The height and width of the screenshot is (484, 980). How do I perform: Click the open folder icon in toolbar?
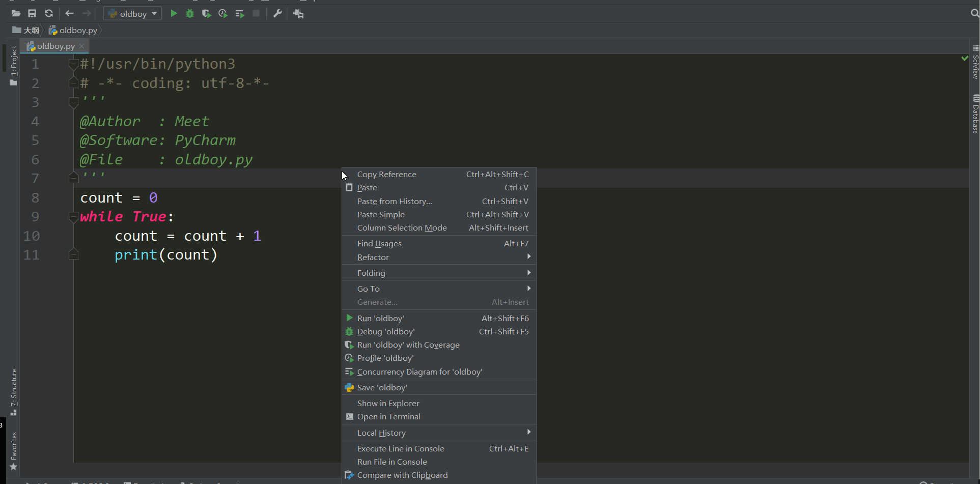(16, 14)
